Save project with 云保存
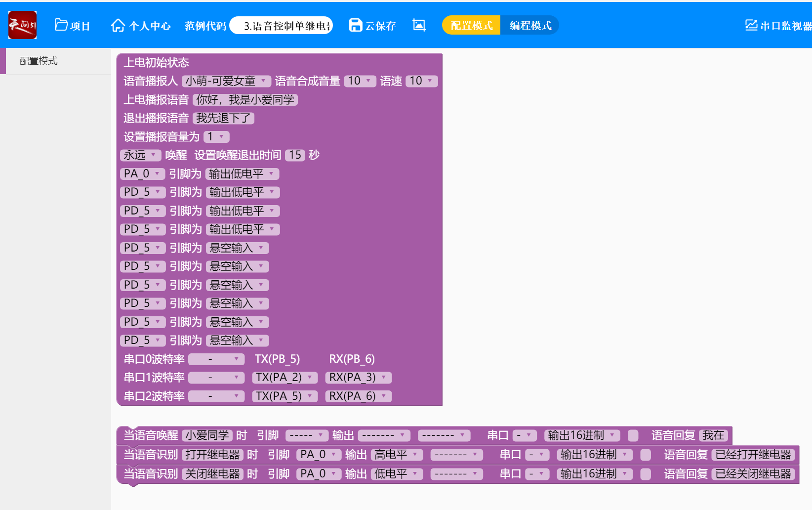This screenshot has width=812, height=510. [x=372, y=25]
